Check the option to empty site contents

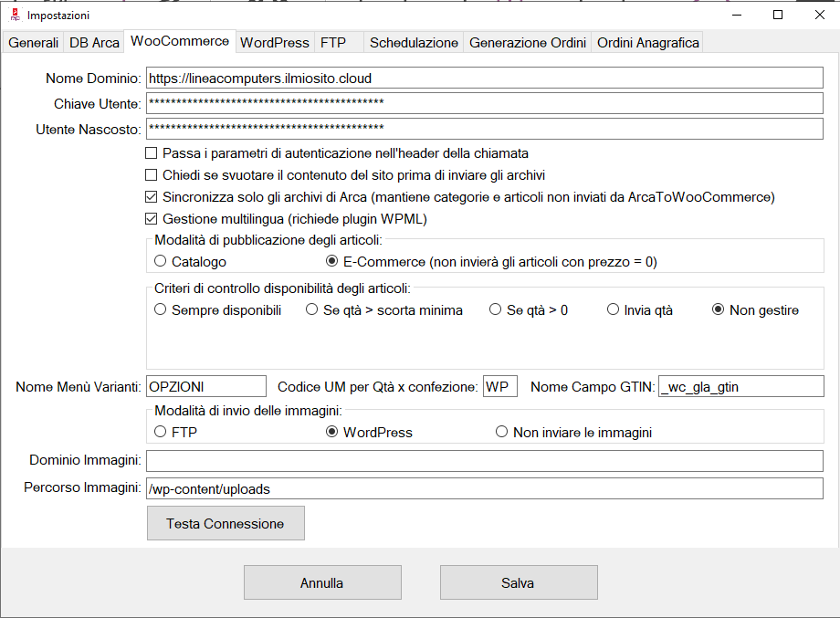(x=152, y=175)
